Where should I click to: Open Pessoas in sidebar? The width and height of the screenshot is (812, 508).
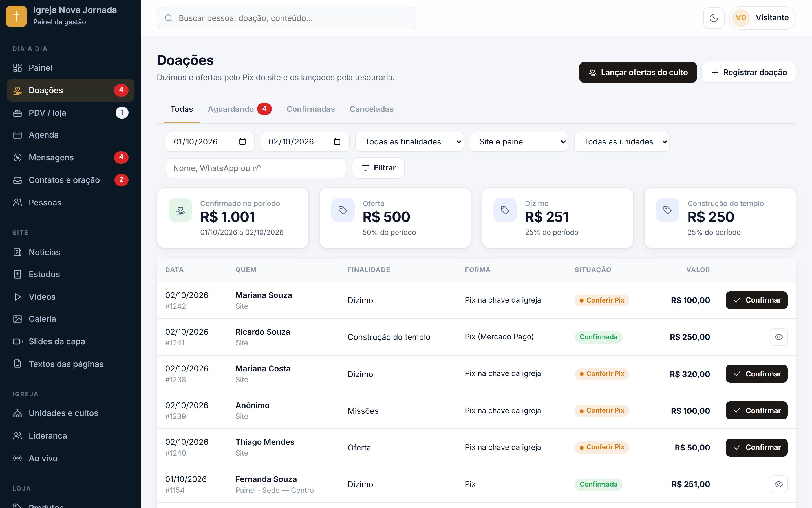point(70,202)
